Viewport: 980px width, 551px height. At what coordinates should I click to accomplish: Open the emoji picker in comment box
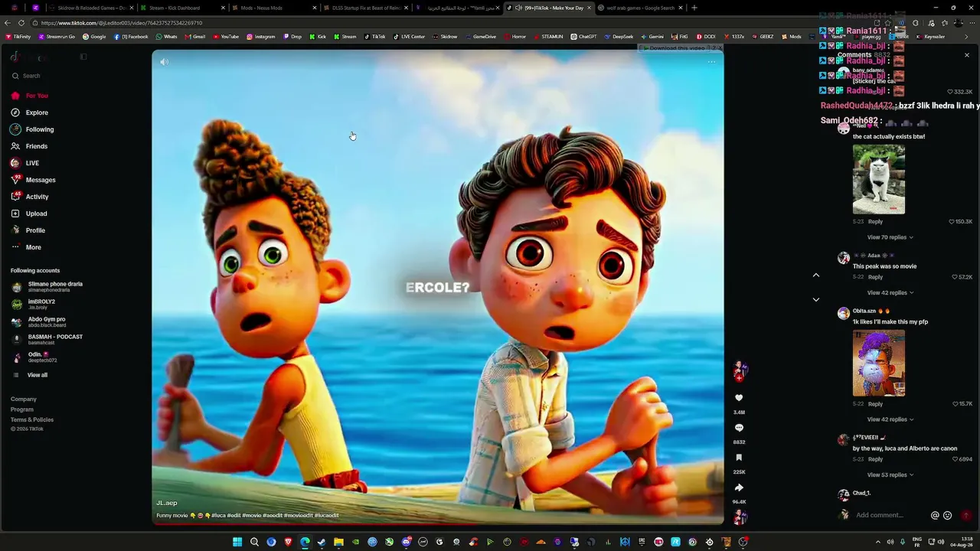(x=947, y=515)
